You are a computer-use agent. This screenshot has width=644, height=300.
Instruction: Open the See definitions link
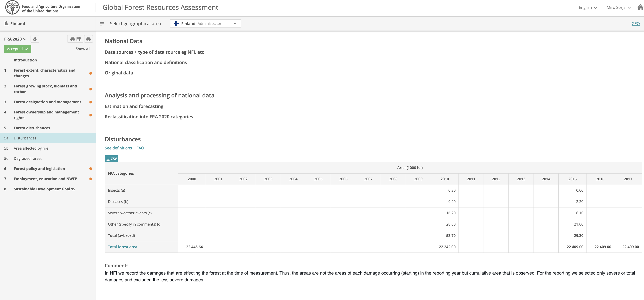[118, 148]
